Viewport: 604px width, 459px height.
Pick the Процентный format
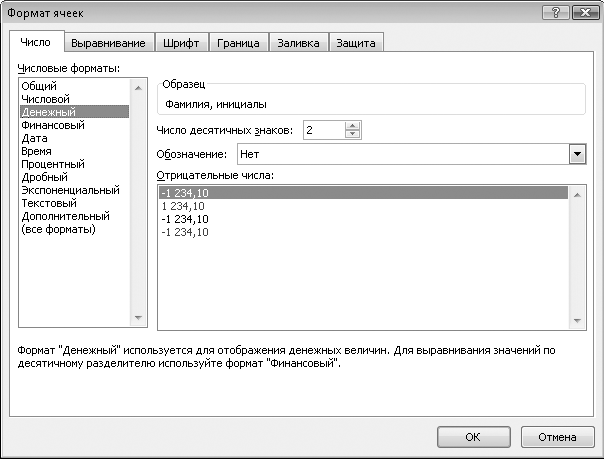[x=53, y=164]
